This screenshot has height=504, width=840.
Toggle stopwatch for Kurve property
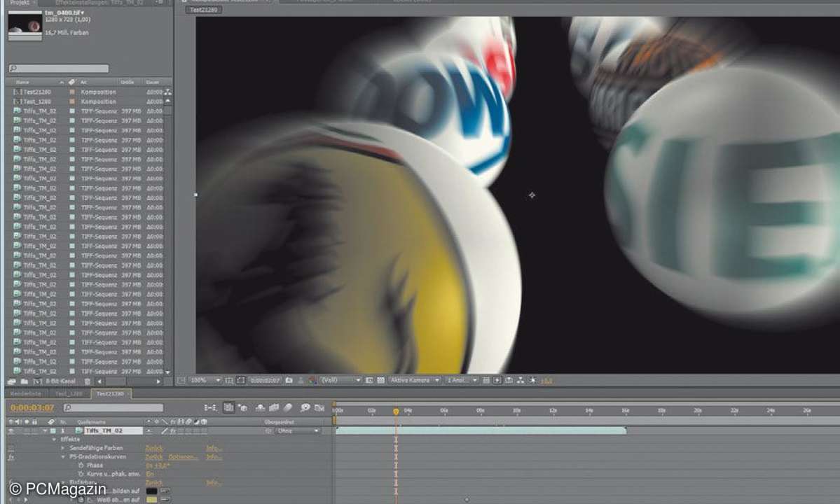pos(81,474)
